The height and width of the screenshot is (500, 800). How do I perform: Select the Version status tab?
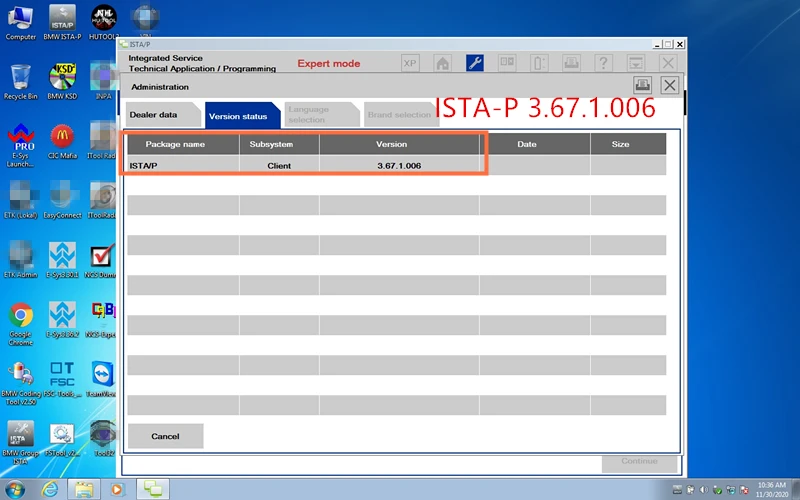click(x=238, y=116)
